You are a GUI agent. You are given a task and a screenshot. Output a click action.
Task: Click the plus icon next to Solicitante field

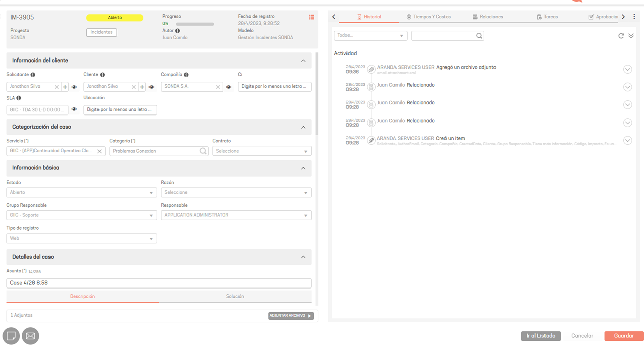65,87
